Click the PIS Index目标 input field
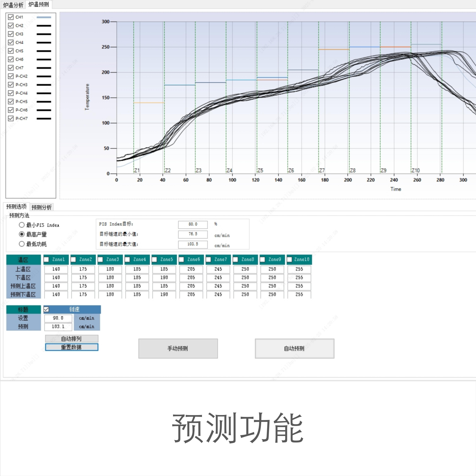476x476 pixels. pyautogui.click(x=193, y=224)
